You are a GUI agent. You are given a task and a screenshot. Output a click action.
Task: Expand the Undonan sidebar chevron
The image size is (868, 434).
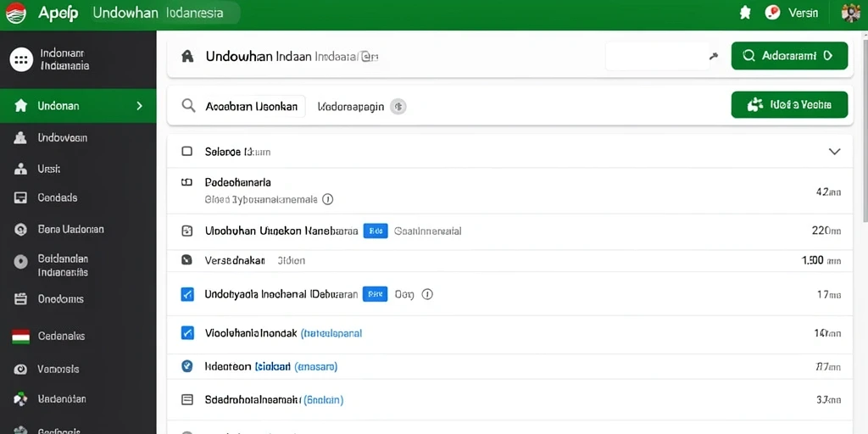pyautogui.click(x=140, y=106)
